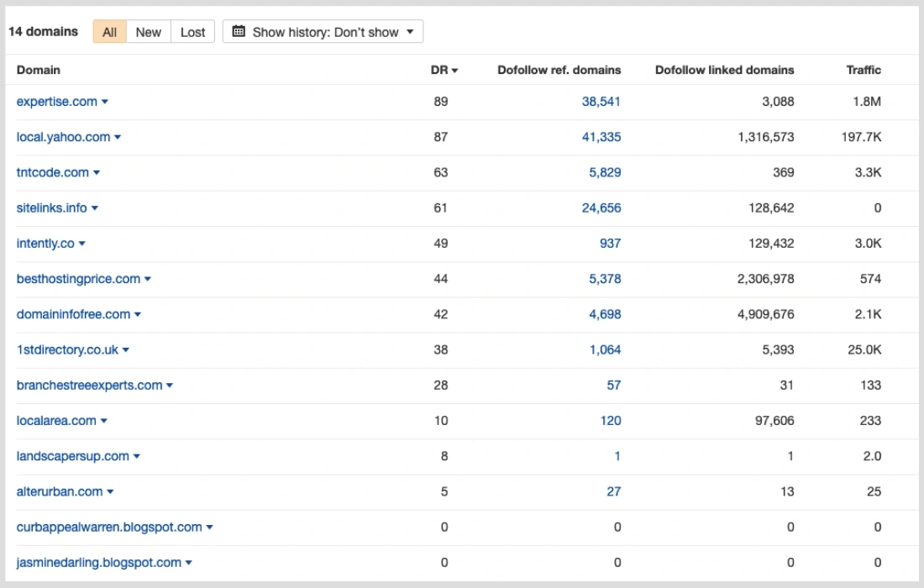The image size is (924, 588).
Task: Click the 41,335 ref. domains link
Action: coord(601,137)
